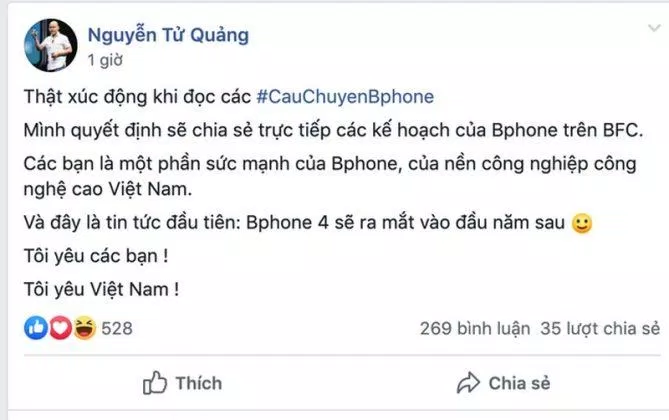669x420 pixels.
Task: Open the Nguyễn Tử Quảng profile name link
Action: click(168, 35)
